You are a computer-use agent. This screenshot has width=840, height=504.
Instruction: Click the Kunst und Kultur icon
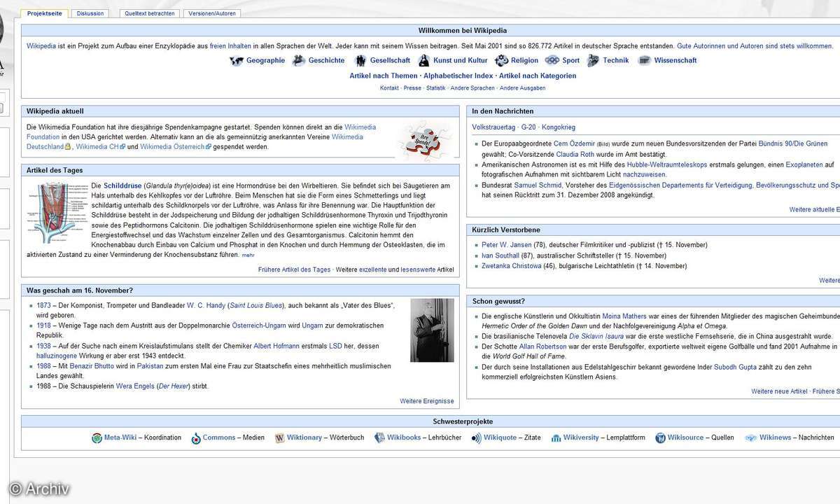pos(423,60)
